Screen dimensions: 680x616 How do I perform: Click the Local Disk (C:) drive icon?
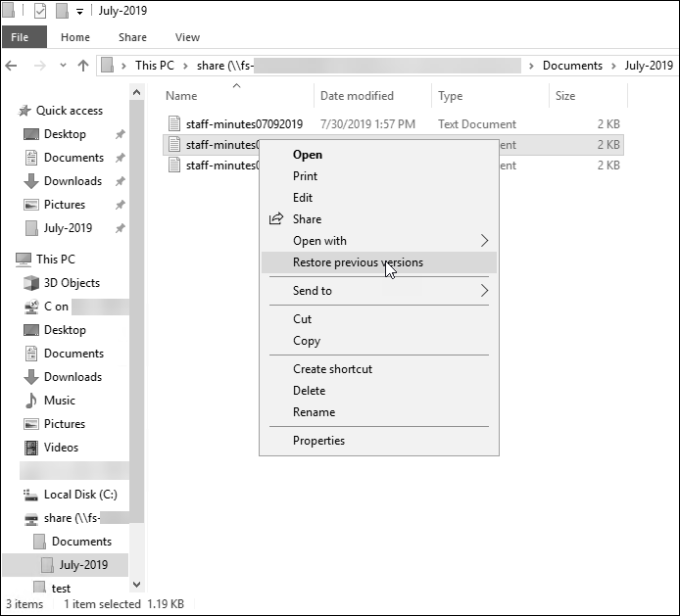pos(29,495)
